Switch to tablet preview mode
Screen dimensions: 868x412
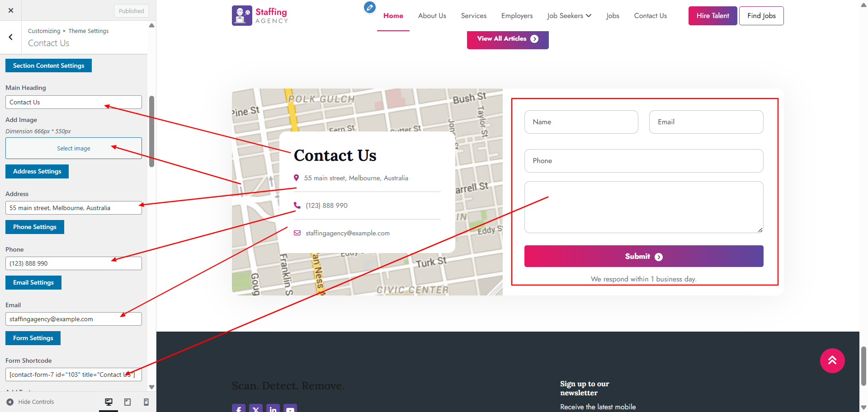(127, 402)
